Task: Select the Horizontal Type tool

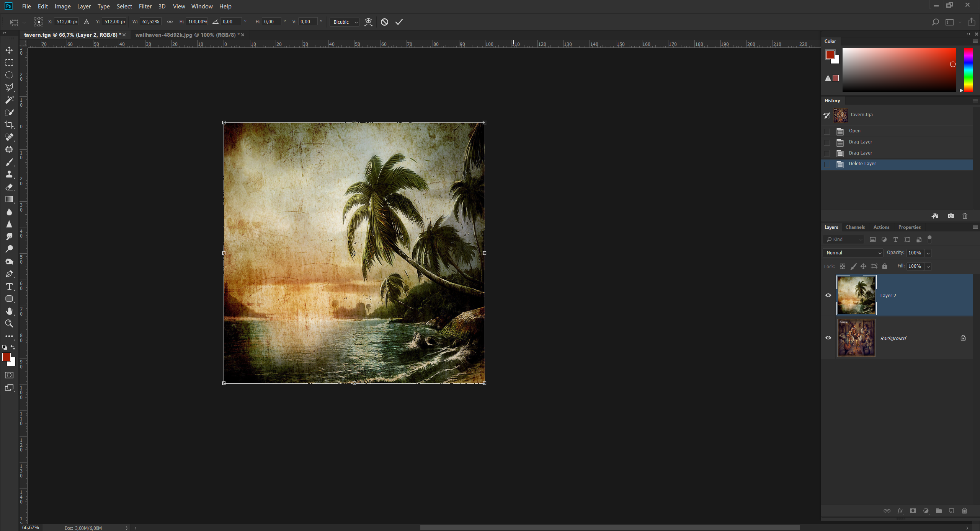Action: (x=9, y=287)
